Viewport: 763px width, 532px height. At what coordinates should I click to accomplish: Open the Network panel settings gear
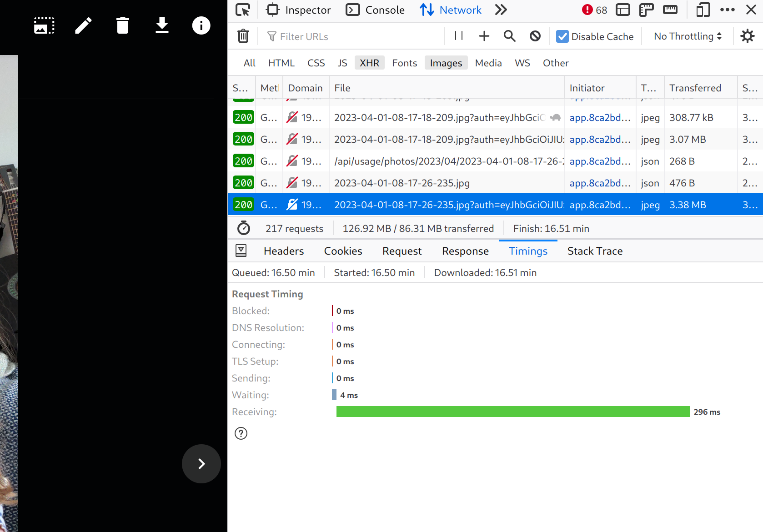click(x=748, y=36)
